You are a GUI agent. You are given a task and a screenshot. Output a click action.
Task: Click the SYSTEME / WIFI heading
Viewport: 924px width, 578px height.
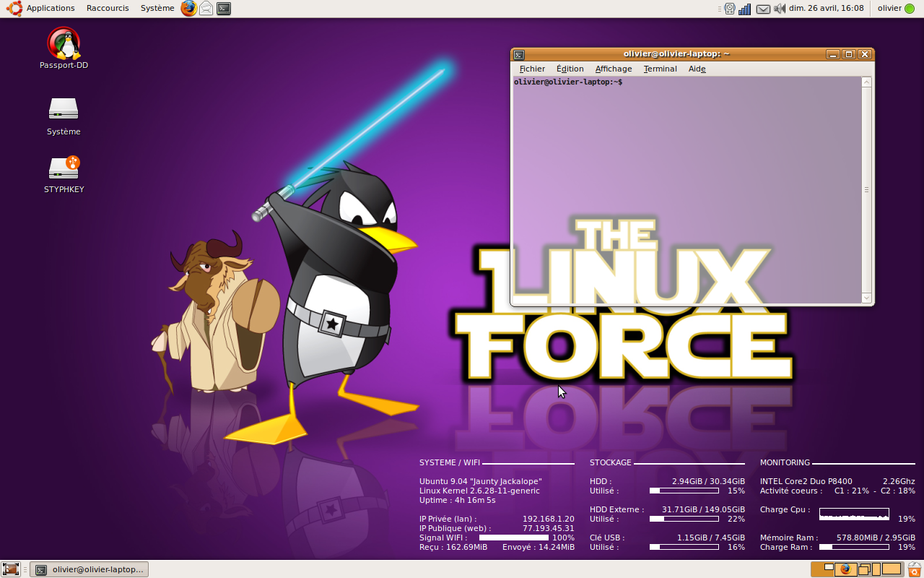[x=450, y=462]
